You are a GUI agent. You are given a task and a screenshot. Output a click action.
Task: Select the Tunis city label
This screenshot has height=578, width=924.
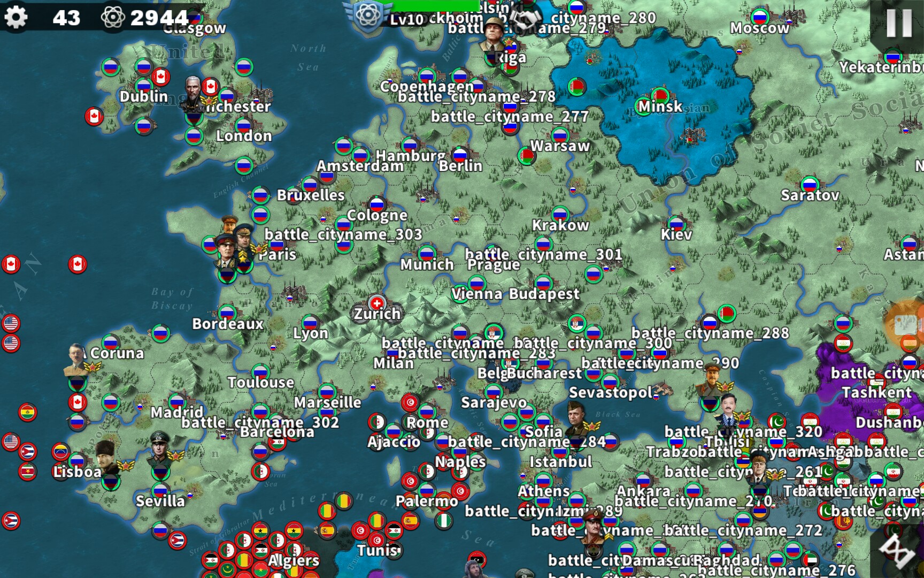point(378,550)
